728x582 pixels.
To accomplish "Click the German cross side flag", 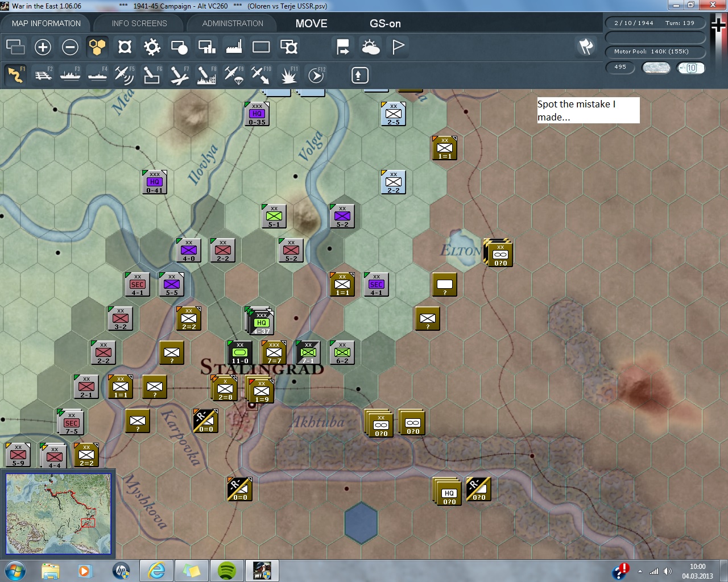I will pyautogui.click(x=718, y=24).
